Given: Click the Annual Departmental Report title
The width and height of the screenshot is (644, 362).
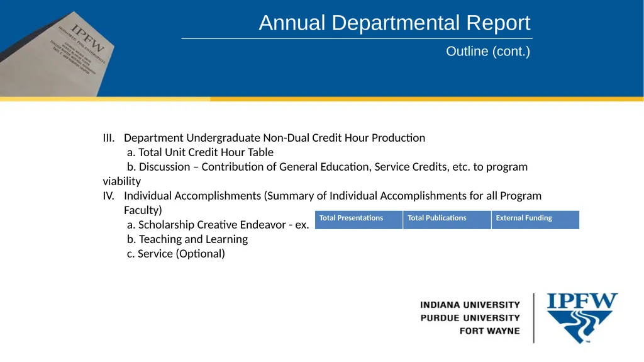Looking at the screenshot, I should [394, 23].
